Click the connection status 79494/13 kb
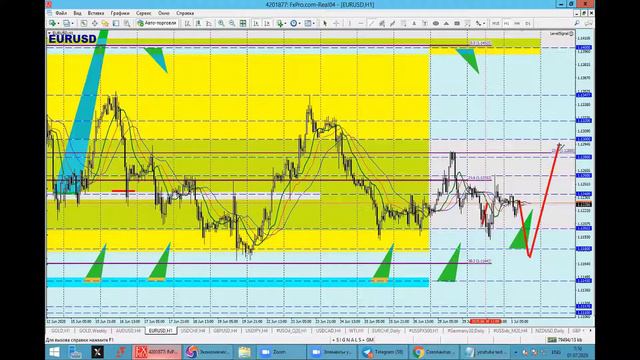Viewport: 640px width, 360px height. (x=565, y=340)
